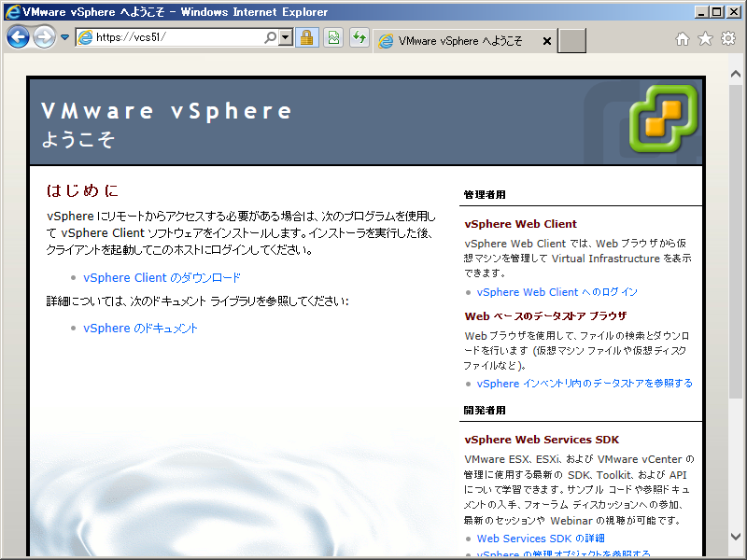Refresh the page using the refresh icon
Screen dimensions: 747x560
359,39
